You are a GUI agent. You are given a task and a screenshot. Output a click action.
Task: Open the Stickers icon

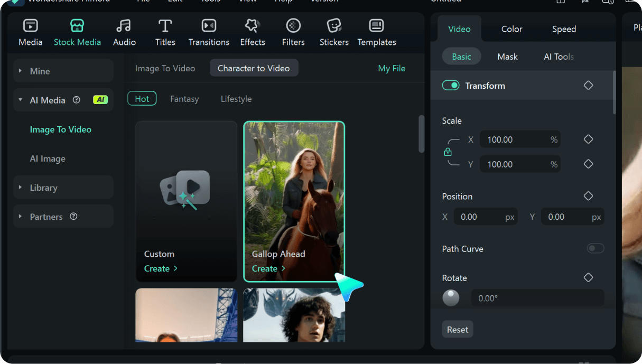(x=334, y=25)
